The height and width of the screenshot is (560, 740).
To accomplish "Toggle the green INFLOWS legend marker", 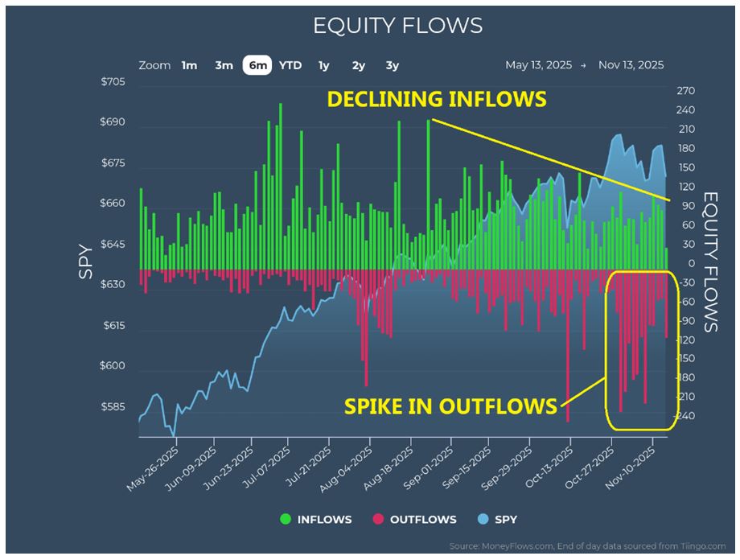I will [285, 521].
